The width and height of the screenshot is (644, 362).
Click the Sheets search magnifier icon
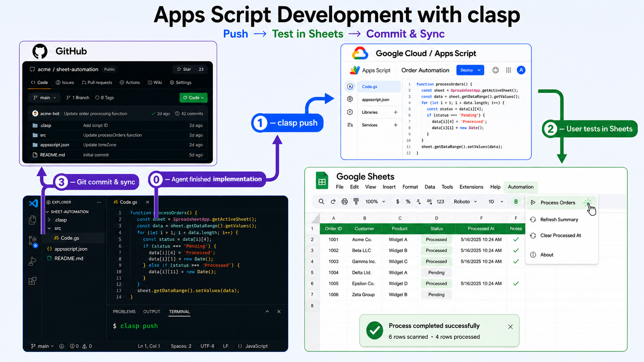(321, 202)
